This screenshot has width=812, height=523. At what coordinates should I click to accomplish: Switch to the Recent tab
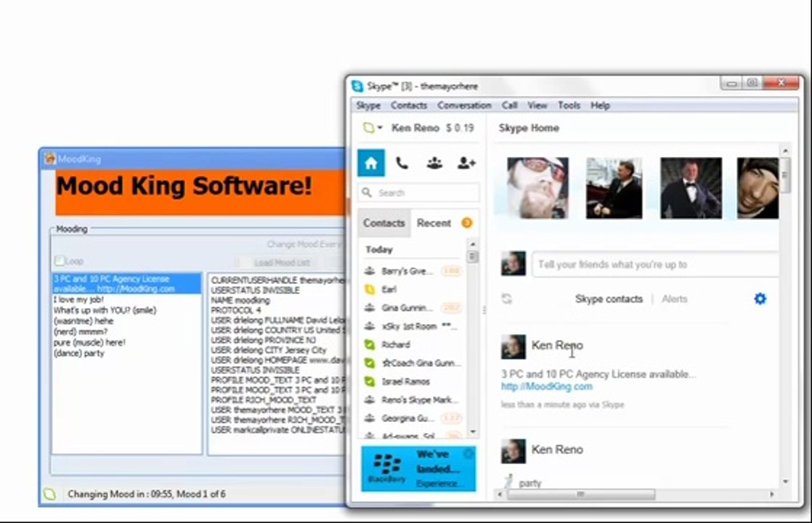coord(434,223)
